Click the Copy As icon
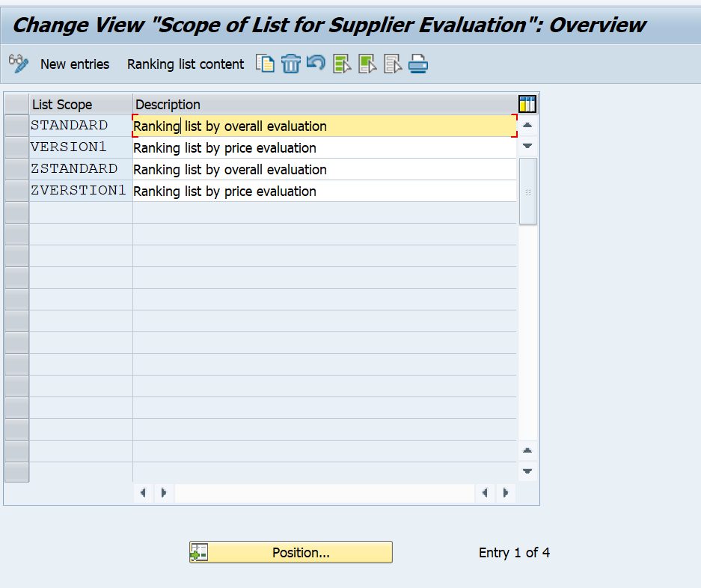 [x=265, y=64]
